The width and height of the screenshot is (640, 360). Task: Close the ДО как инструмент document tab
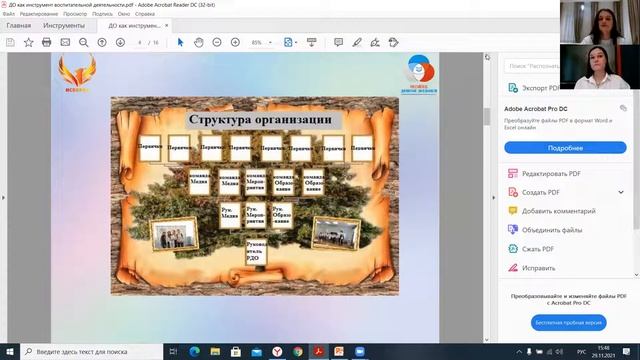click(167, 25)
